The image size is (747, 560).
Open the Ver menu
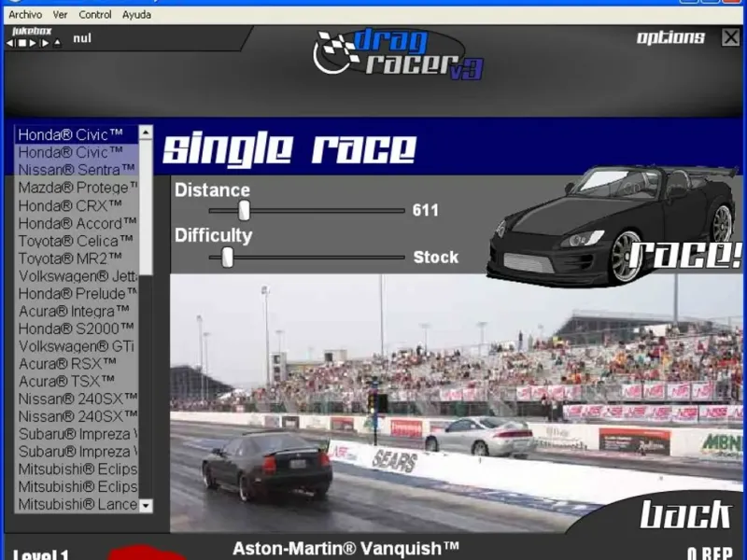pyautogui.click(x=60, y=15)
